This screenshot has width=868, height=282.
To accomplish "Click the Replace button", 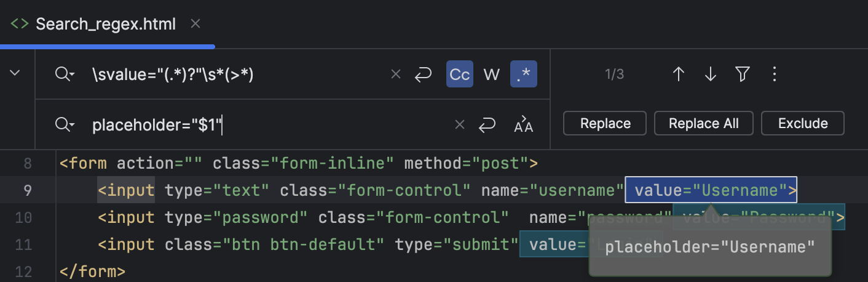I will click(x=605, y=123).
